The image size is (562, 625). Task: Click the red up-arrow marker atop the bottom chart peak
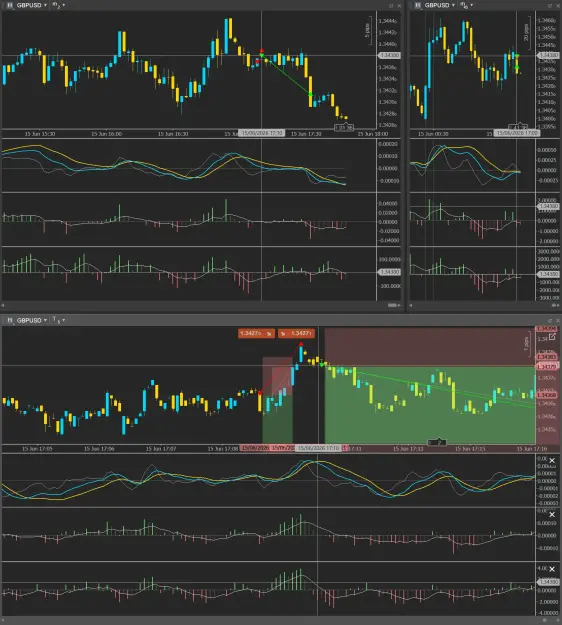click(301, 344)
